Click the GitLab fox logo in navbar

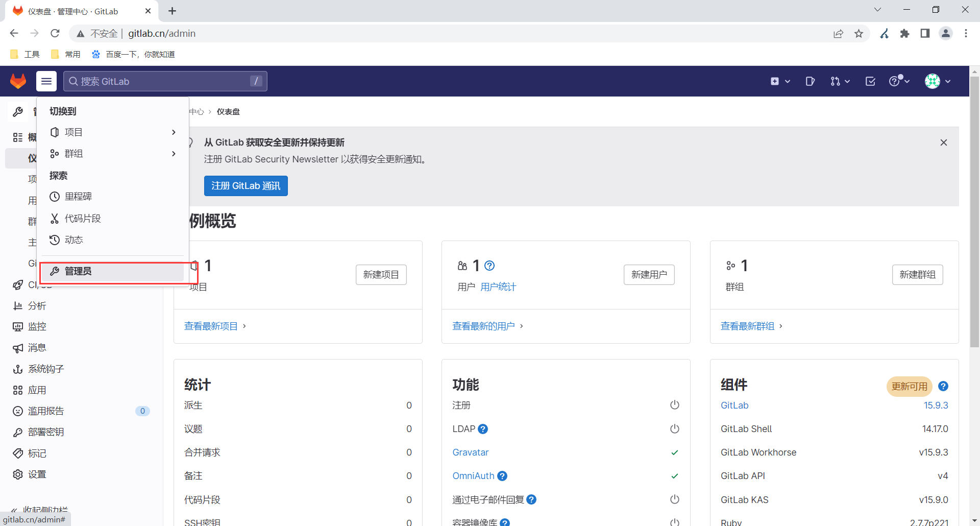click(x=18, y=81)
